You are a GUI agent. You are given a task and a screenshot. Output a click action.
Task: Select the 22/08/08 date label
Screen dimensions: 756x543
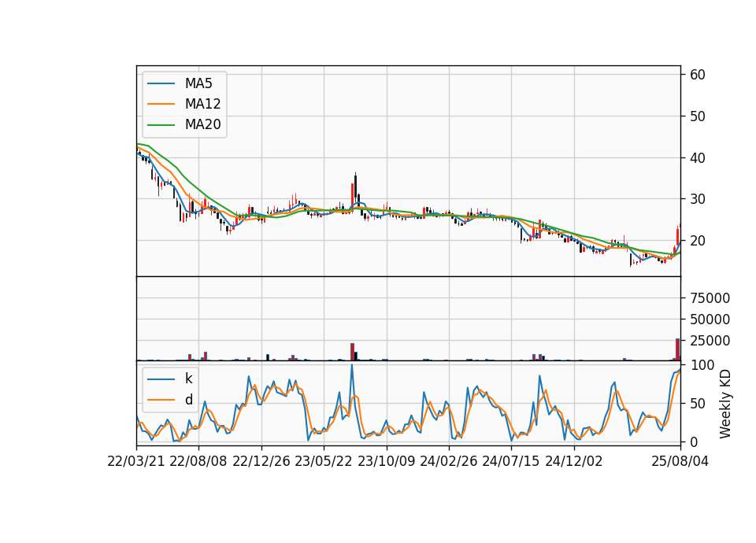198,461
